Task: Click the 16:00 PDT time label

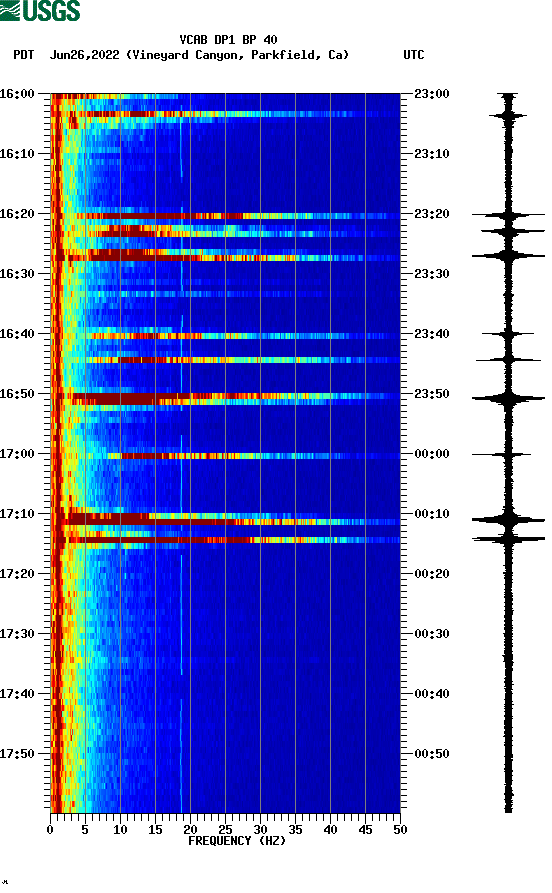Action: click(x=17, y=94)
